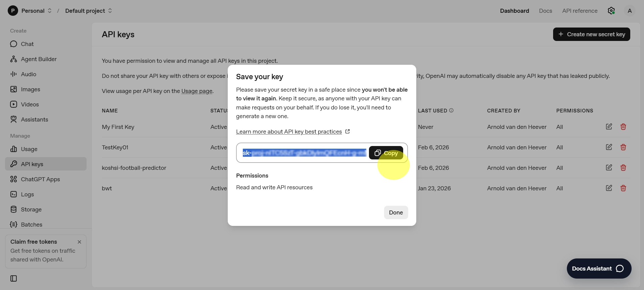
Task: Click the secret key text field
Action: pos(304,153)
